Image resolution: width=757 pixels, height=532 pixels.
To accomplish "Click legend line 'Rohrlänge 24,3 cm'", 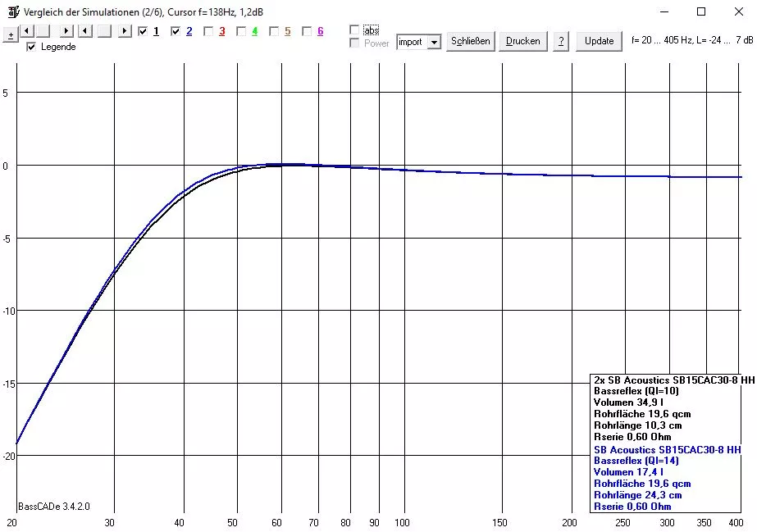I will pos(637,495).
